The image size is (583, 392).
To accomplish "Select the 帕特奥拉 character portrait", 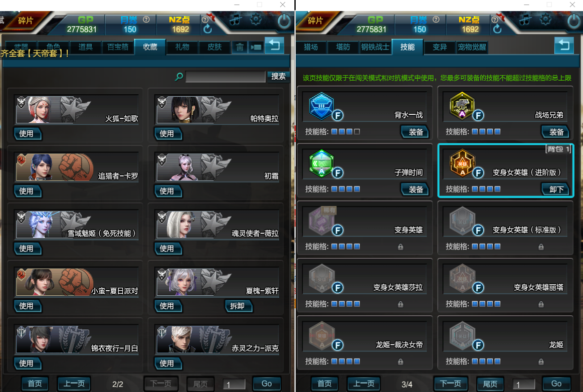I will pyautogui.click(x=183, y=109).
